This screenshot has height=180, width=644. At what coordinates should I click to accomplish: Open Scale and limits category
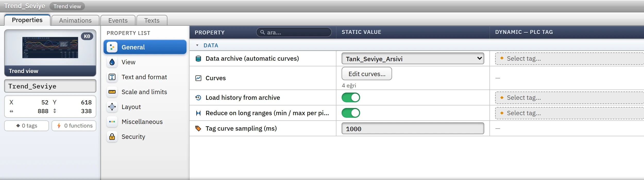coord(145,92)
